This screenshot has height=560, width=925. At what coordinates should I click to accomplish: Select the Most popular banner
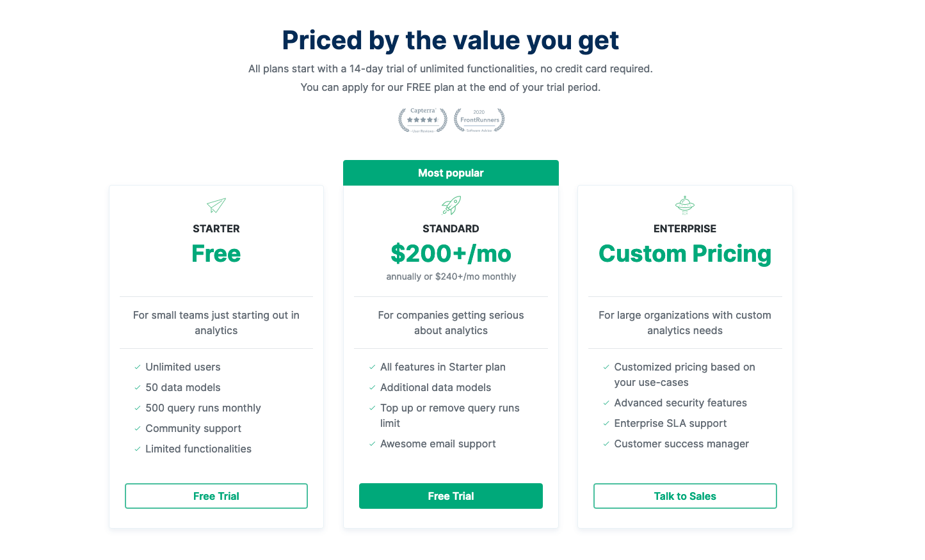(451, 173)
